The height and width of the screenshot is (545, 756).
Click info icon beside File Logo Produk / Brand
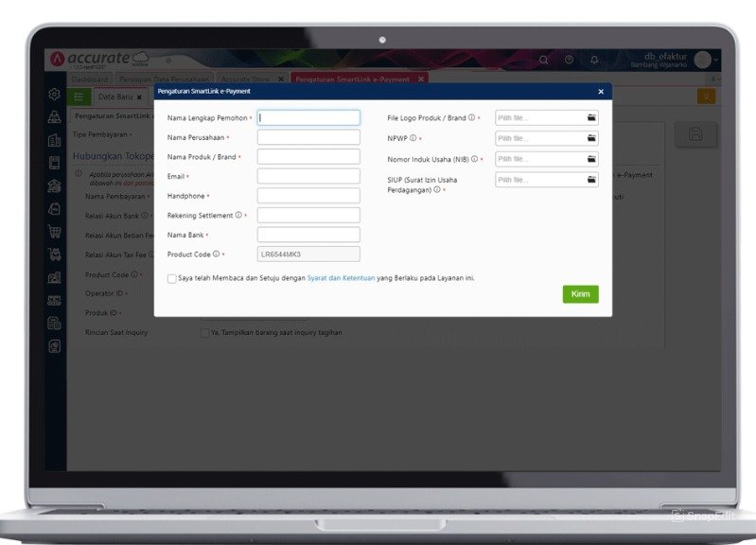(471, 117)
